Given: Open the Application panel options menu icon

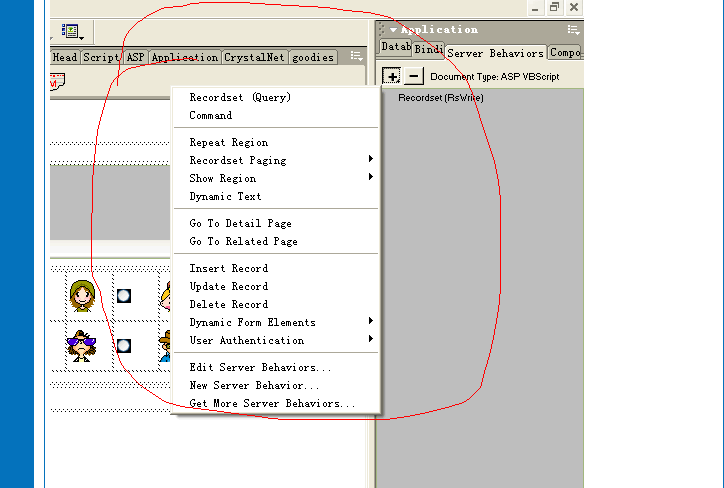Looking at the screenshot, I should coord(573,30).
